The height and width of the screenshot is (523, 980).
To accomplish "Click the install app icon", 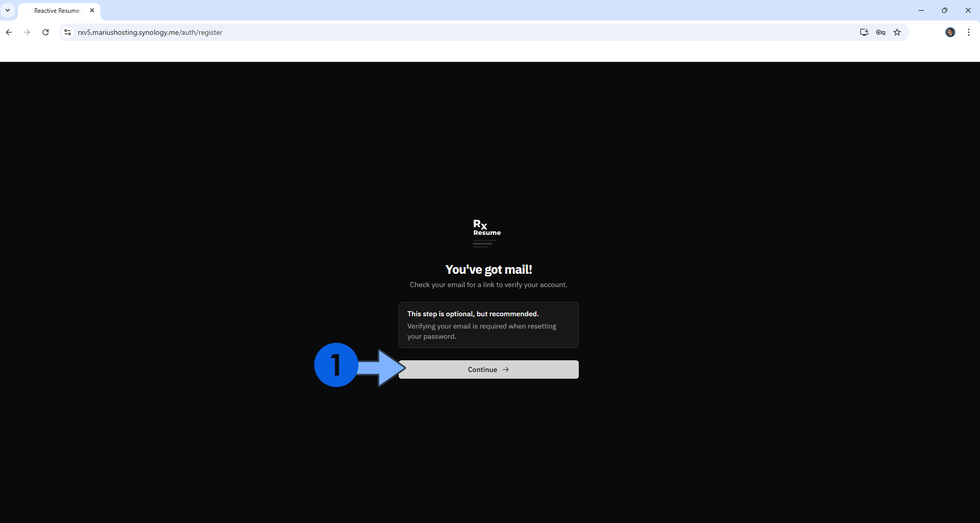I will click(x=864, y=32).
